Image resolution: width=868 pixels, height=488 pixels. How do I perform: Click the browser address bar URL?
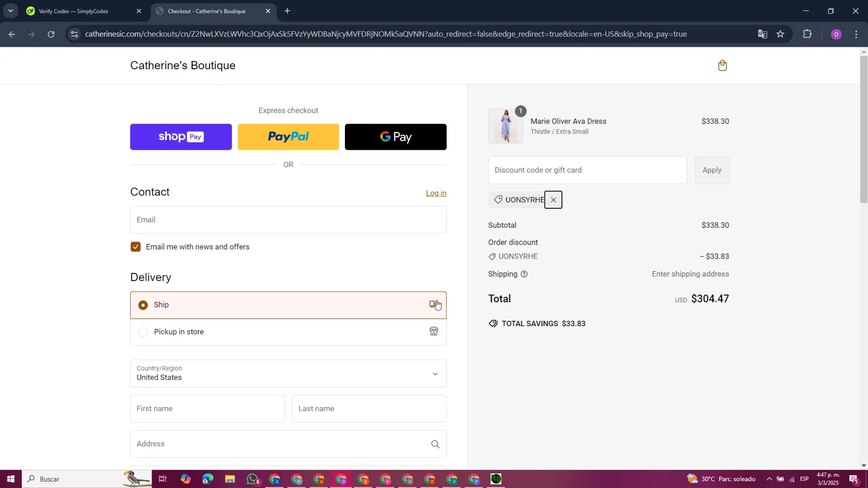pyautogui.click(x=385, y=34)
